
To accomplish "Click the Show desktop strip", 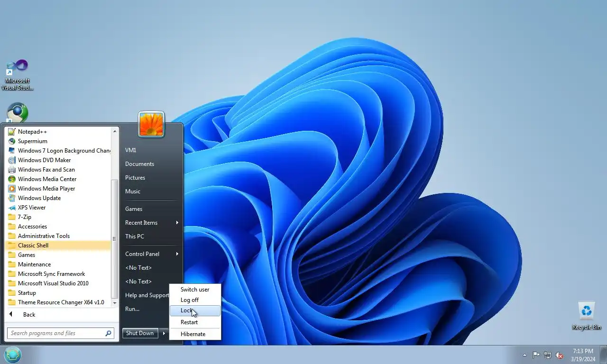I will (x=603, y=355).
